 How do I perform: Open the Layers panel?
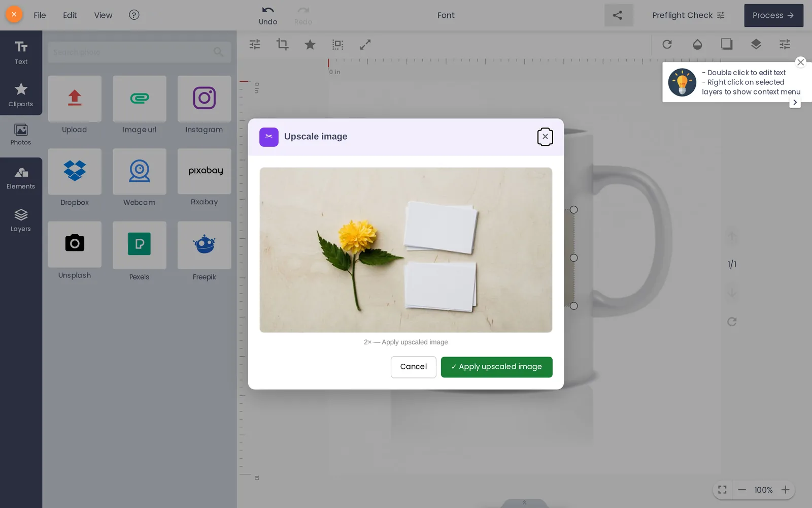(21, 220)
